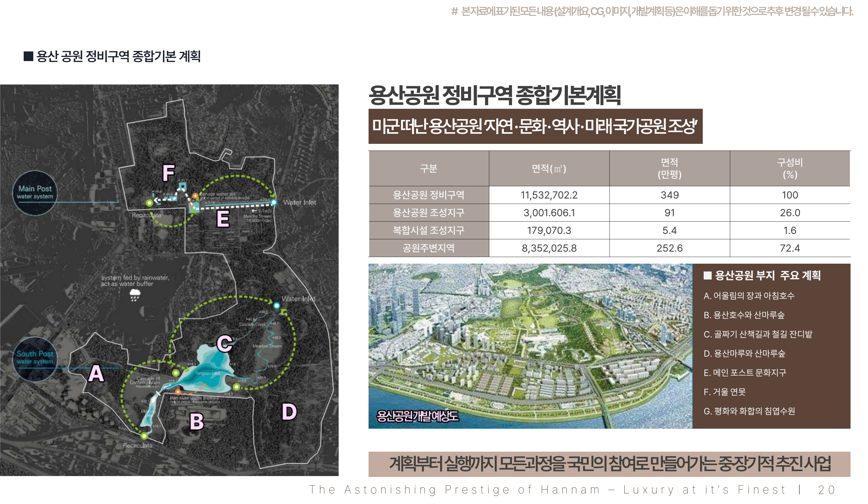Click zone letter D on the map
Viewport: 868px width, 504px height.
[289, 411]
